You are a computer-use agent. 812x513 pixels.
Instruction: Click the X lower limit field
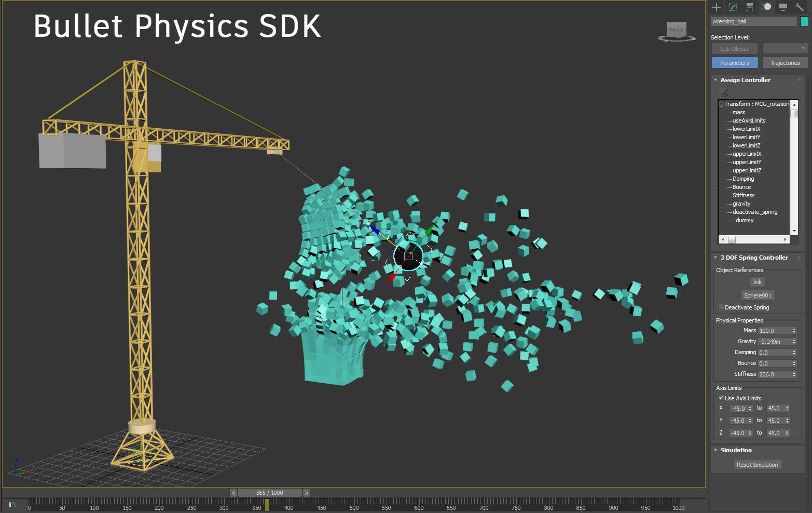pyautogui.click(x=738, y=409)
